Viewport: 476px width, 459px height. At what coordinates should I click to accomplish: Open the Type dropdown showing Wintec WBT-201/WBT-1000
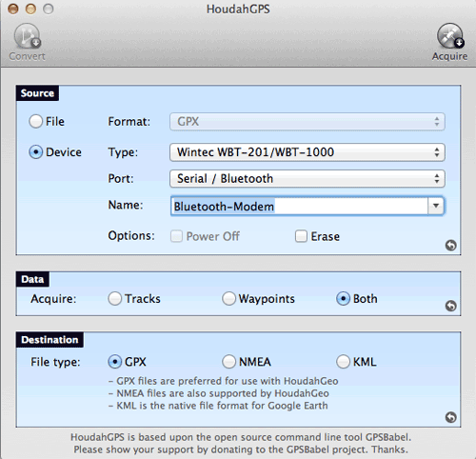point(307,152)
